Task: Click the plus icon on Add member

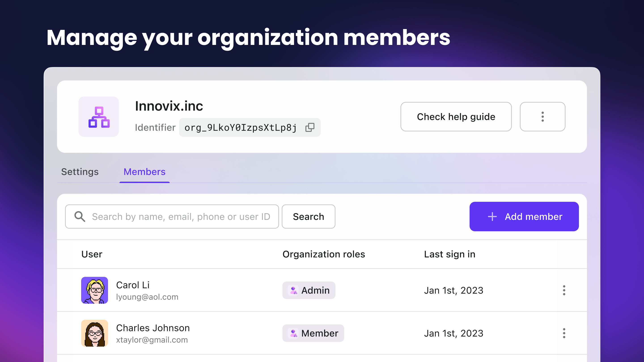Action: (x=492, y=217)
